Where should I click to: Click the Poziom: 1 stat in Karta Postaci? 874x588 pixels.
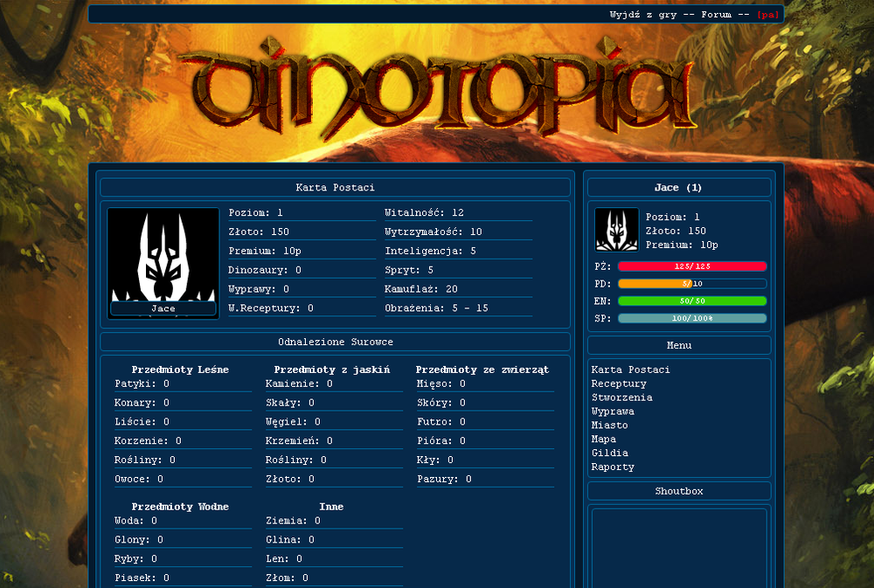pyautogui.click(x=302, y=213)
